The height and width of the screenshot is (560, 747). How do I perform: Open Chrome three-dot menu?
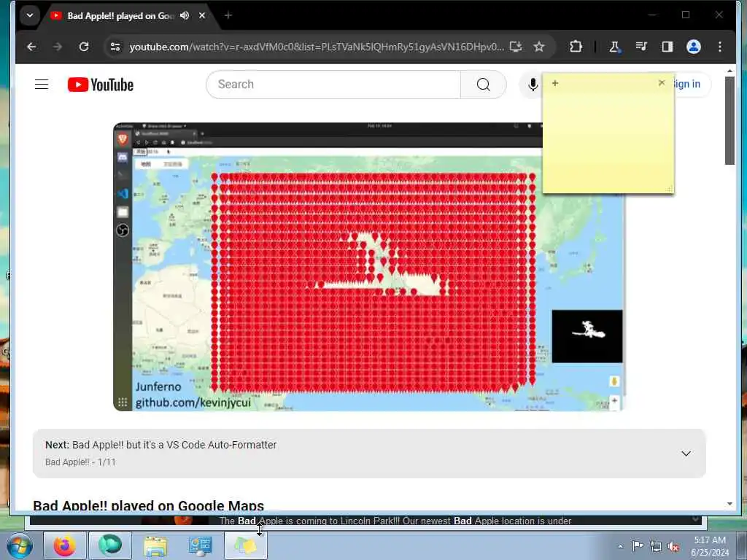pos(720,47)
